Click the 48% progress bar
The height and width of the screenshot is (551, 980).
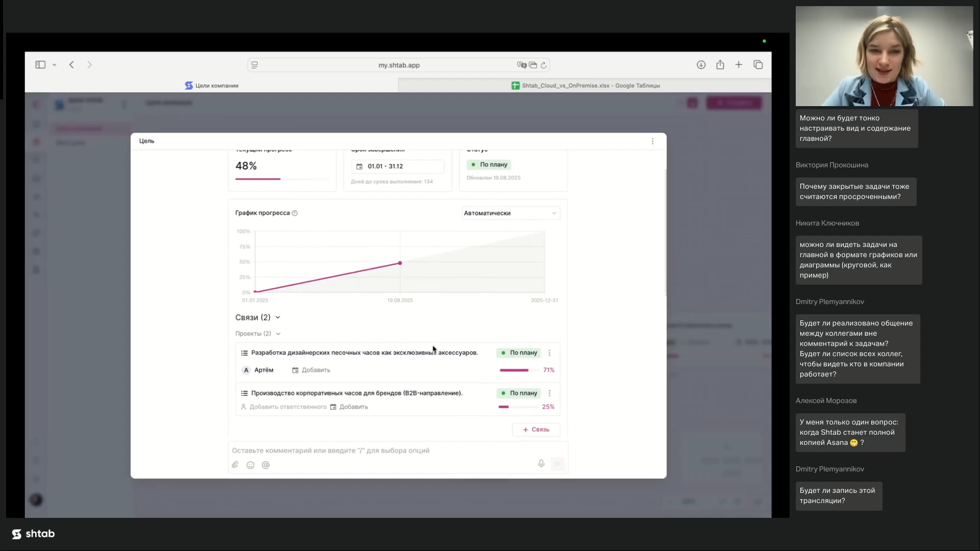(282, 179)
